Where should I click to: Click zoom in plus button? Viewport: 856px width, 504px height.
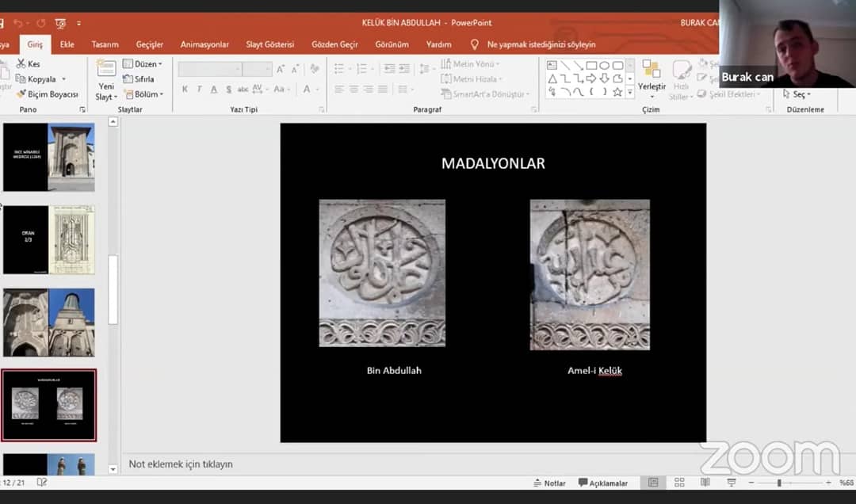point(829,483)
